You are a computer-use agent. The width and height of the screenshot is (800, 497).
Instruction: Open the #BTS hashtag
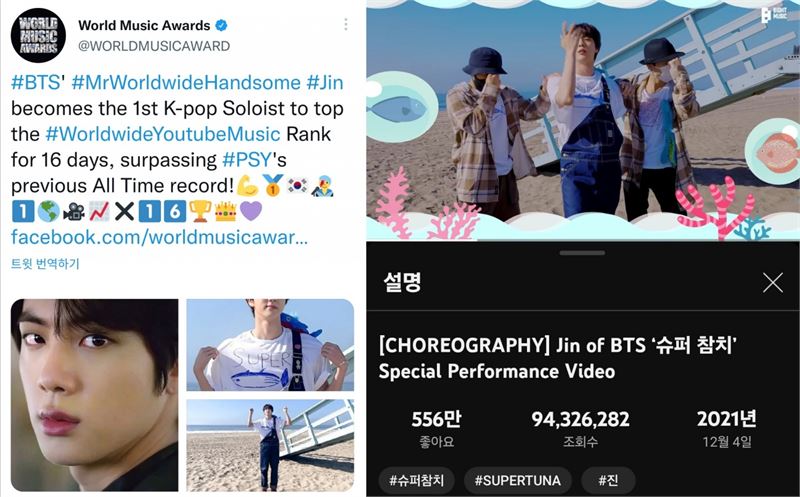coord(36,83)
